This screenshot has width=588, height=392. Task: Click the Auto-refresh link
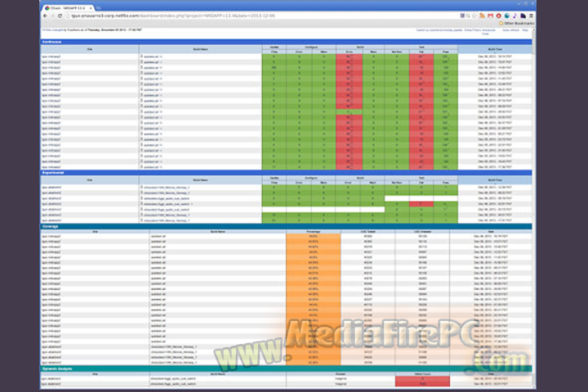pyautogui.click(x=510, y=30)
